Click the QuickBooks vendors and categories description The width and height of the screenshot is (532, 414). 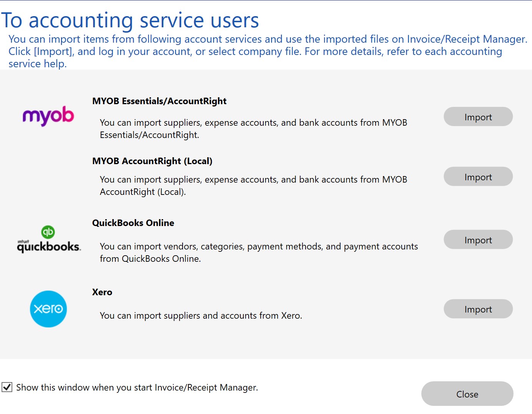pyautogui.click(x=258, y=253)
